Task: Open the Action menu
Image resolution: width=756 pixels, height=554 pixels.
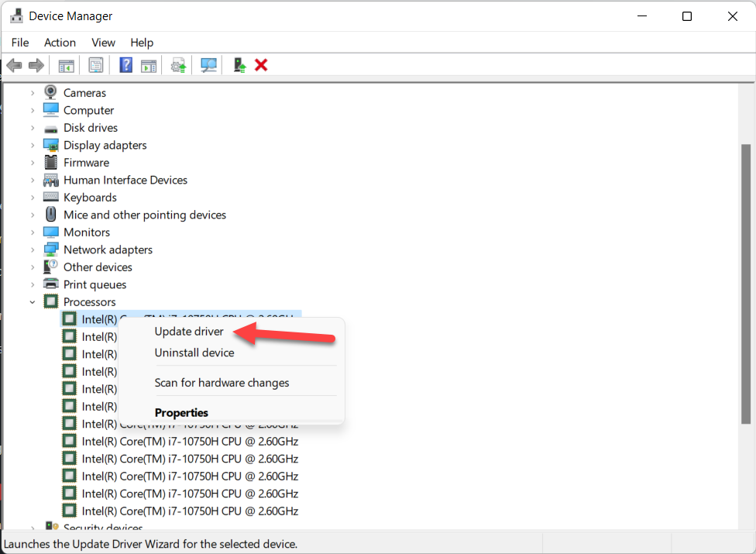Action: tap(60, 43)
